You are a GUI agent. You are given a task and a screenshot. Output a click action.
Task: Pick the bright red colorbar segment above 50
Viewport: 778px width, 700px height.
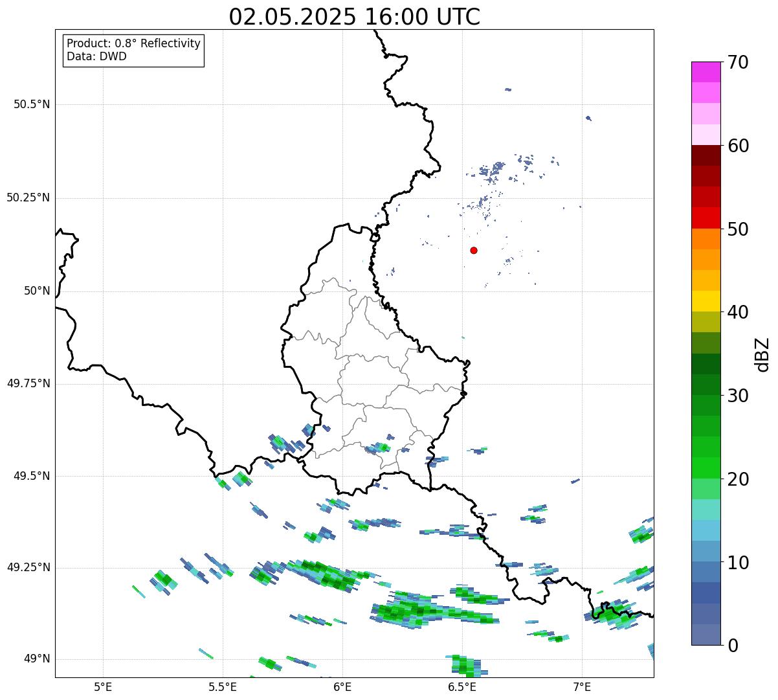coord(706,218)
